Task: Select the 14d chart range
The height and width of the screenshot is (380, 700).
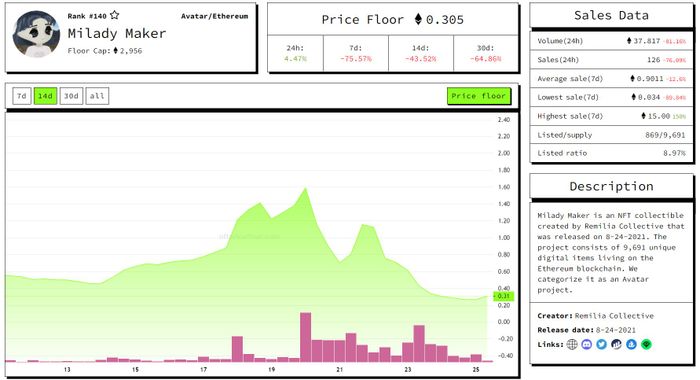Action: 45,96
